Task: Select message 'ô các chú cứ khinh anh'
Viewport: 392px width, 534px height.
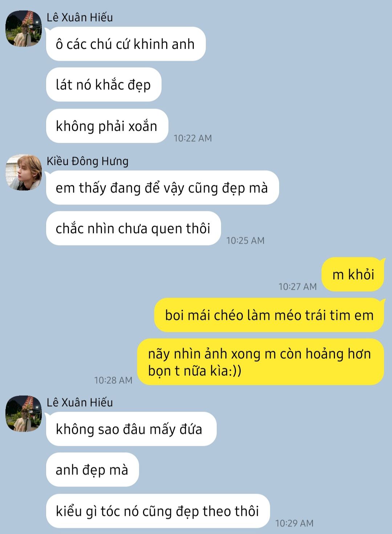Action: click(x=126, y=44)
